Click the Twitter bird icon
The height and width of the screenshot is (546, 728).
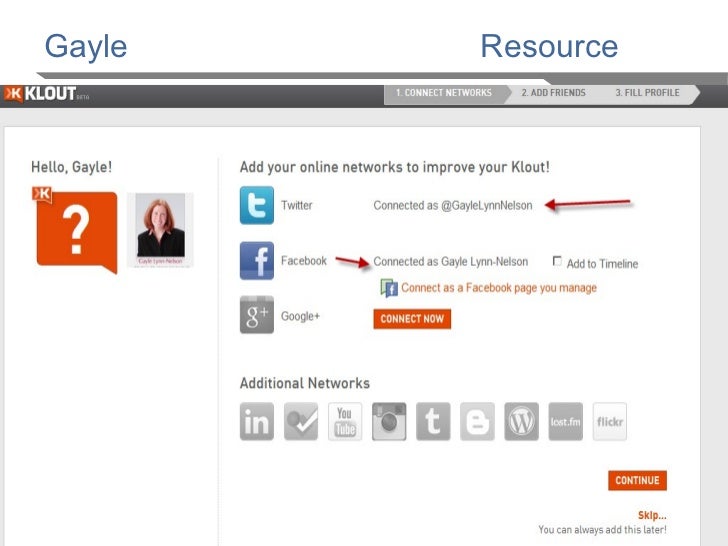(257, 205)
